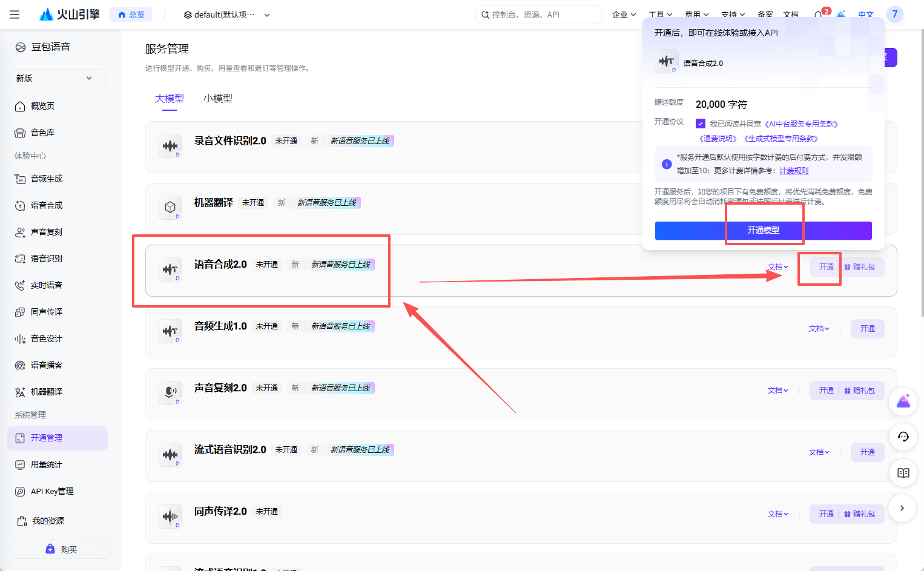The width and height of the screenshot is (924, 571).
Task: Expand the 企业 top menu
Action: click(x=624, y=15)
